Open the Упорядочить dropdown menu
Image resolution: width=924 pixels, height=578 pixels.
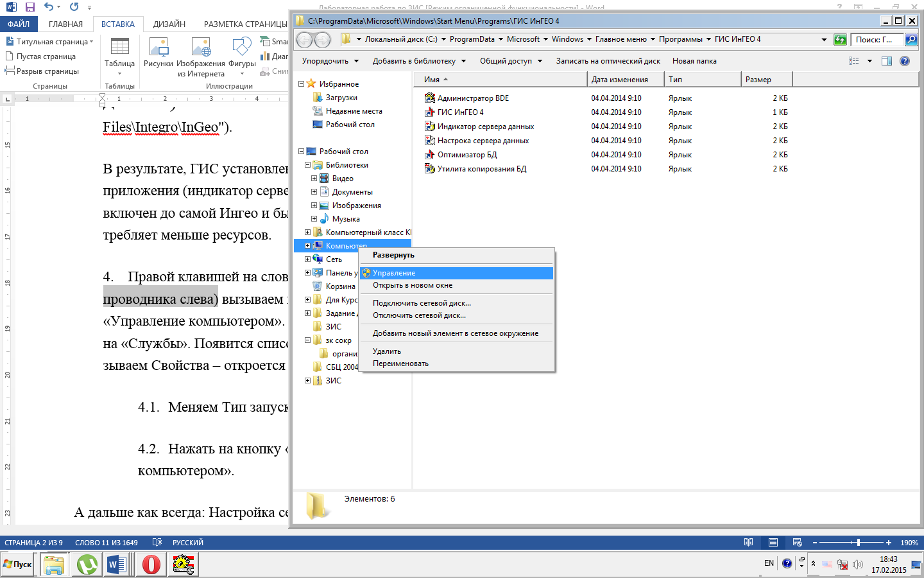(330, 61)
